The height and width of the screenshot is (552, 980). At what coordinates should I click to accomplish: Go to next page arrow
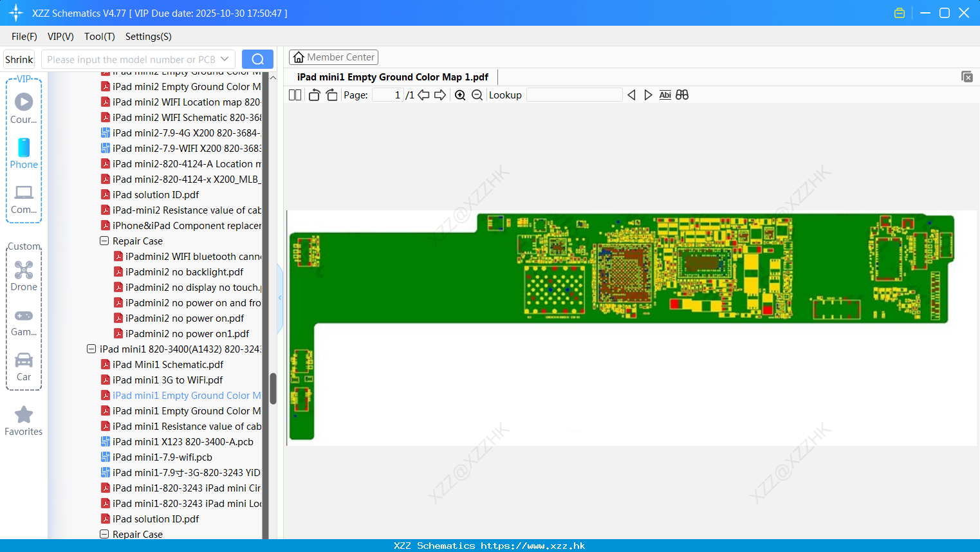coord(440,95)
